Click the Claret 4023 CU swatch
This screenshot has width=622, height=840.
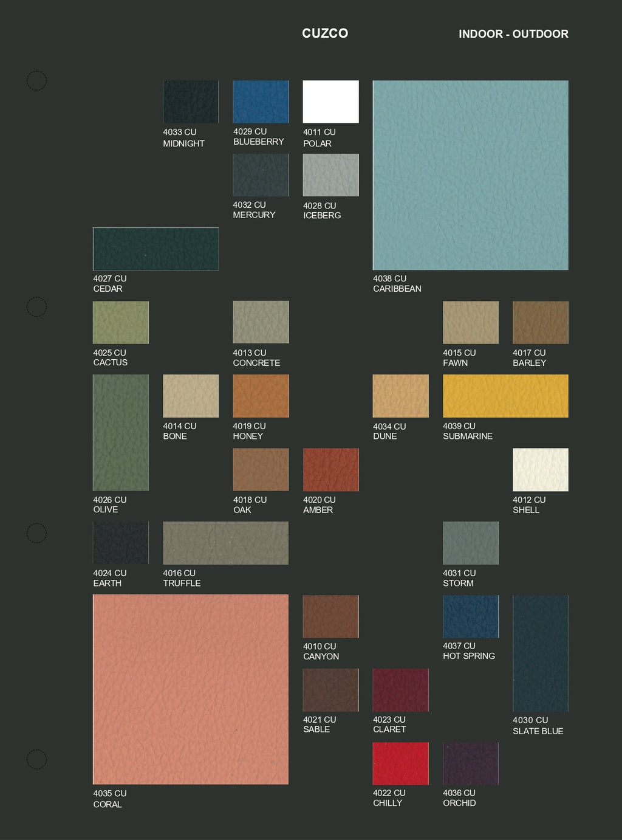[x=401, y=690]
